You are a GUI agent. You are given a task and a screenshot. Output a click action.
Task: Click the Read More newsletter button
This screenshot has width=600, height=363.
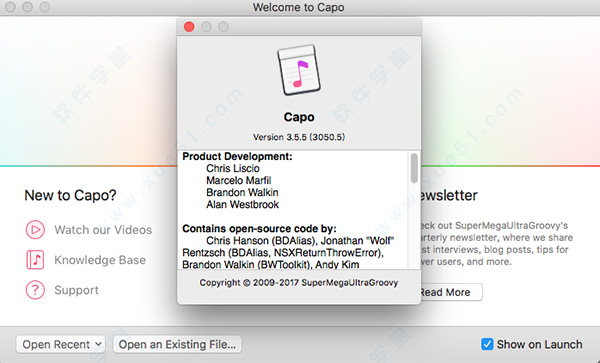click(452, 292)
